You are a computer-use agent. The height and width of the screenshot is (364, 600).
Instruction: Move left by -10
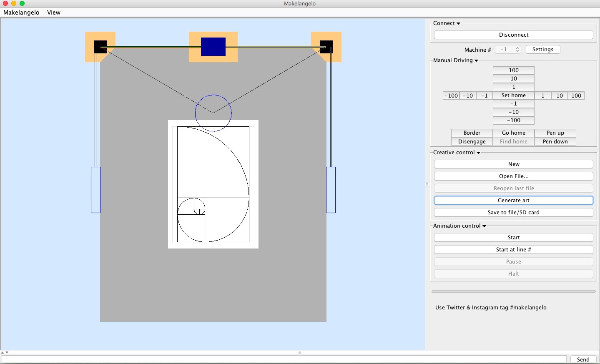pos(468,96)
